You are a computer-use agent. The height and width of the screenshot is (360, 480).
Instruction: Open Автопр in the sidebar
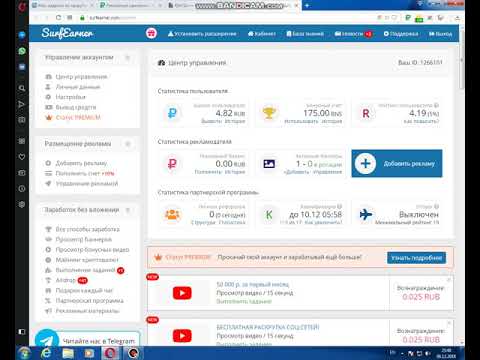point(65,280)
